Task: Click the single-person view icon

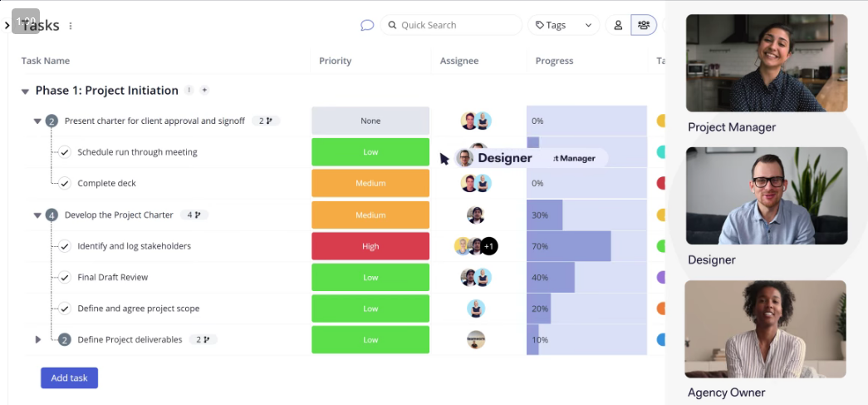Action: 618,25
